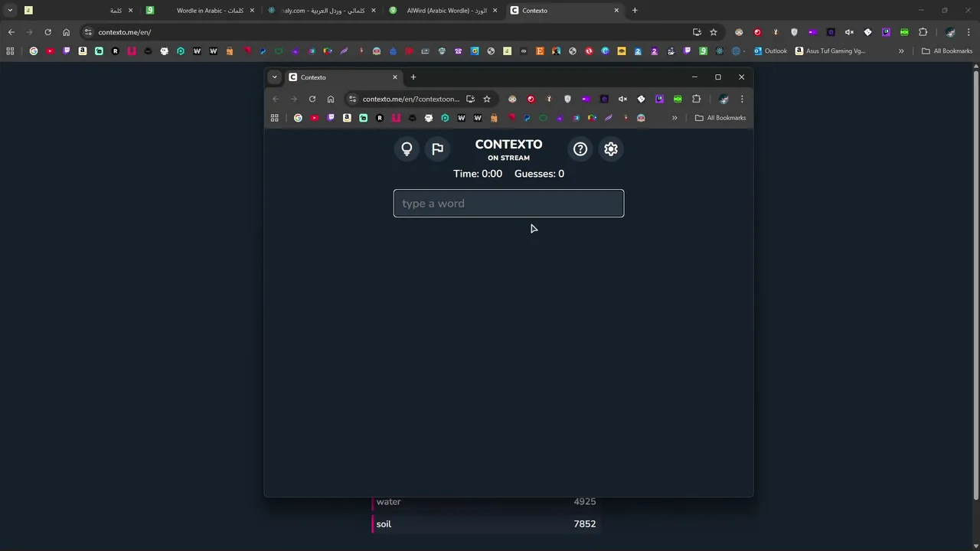Get a hint with the lightbulb icon
This screenshot has width=980, height=551.
[407, 149]
